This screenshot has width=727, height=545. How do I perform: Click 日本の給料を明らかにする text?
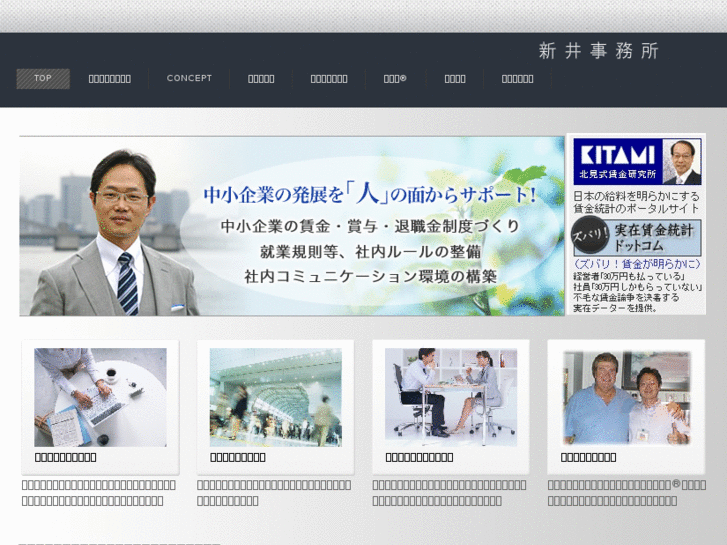click(x=636, y=196)
